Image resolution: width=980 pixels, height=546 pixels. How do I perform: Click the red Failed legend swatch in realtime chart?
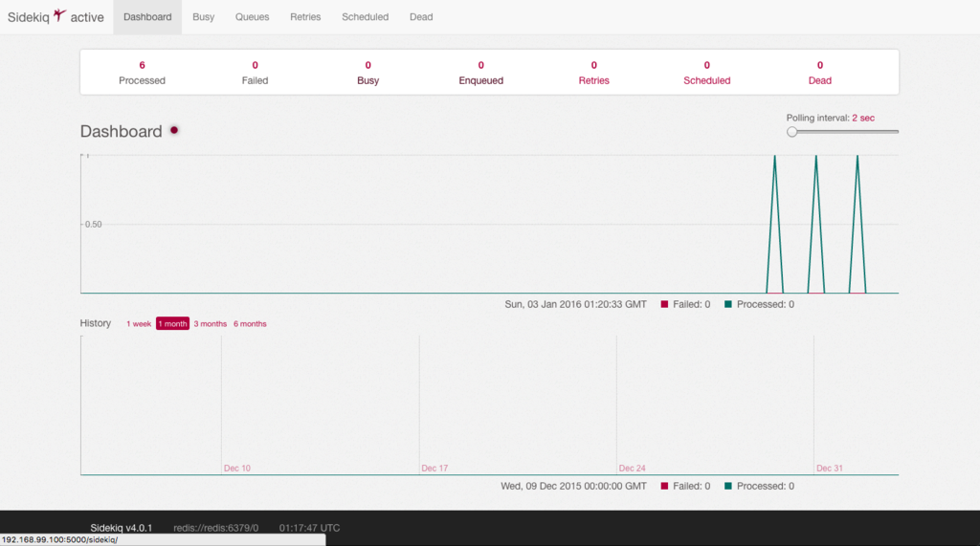(x=664, y=304)
